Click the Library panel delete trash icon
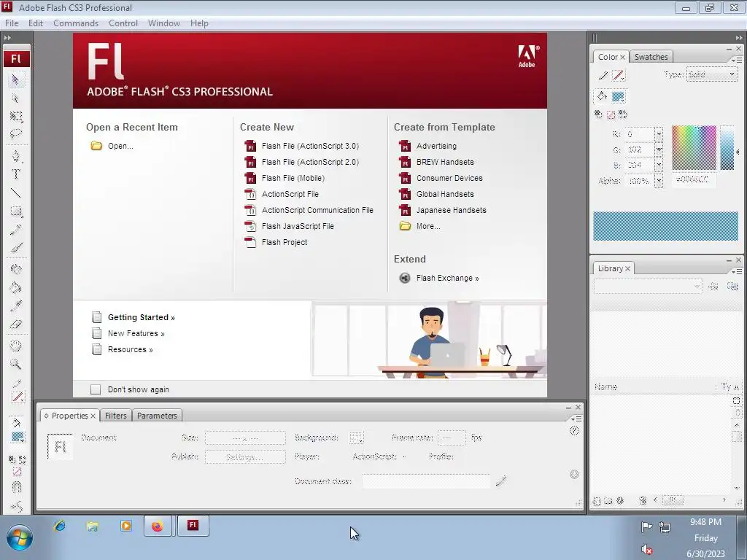The image size is (747, 560). [x=642, y=500]
